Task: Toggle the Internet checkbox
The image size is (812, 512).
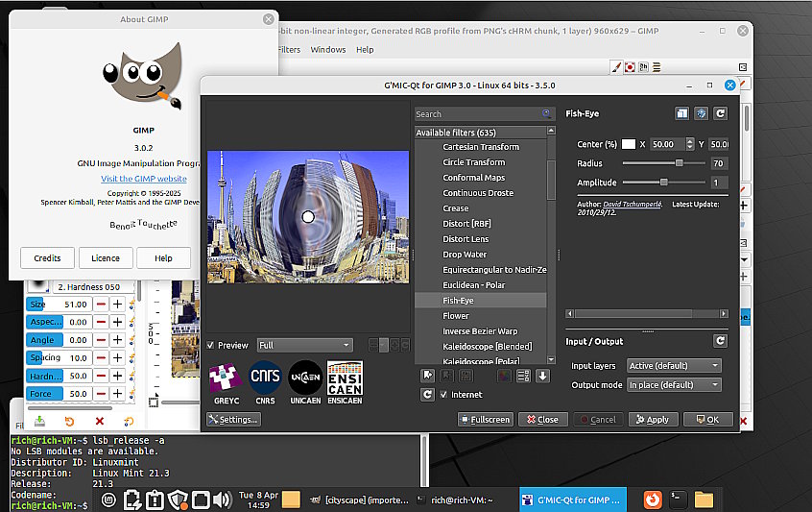Action: (443, 395)
